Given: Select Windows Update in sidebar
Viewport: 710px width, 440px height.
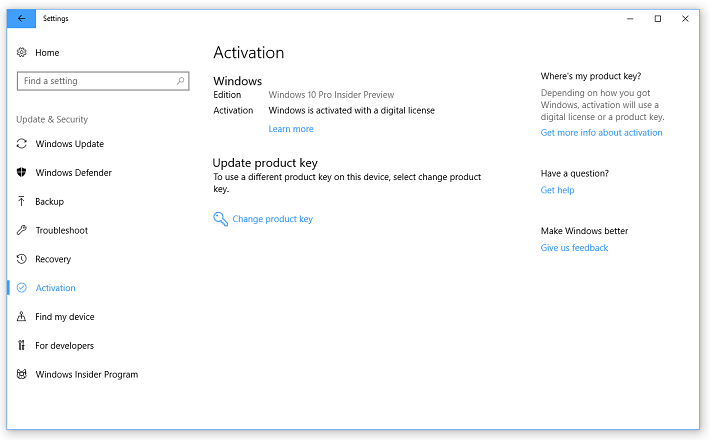Looking at the screenshot, I should pos(69,144).
